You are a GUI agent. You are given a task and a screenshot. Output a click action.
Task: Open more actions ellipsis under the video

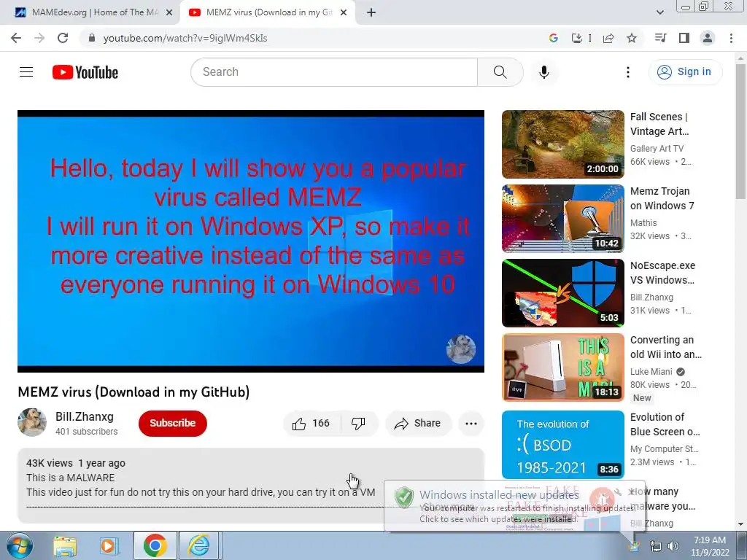[471, 424]
